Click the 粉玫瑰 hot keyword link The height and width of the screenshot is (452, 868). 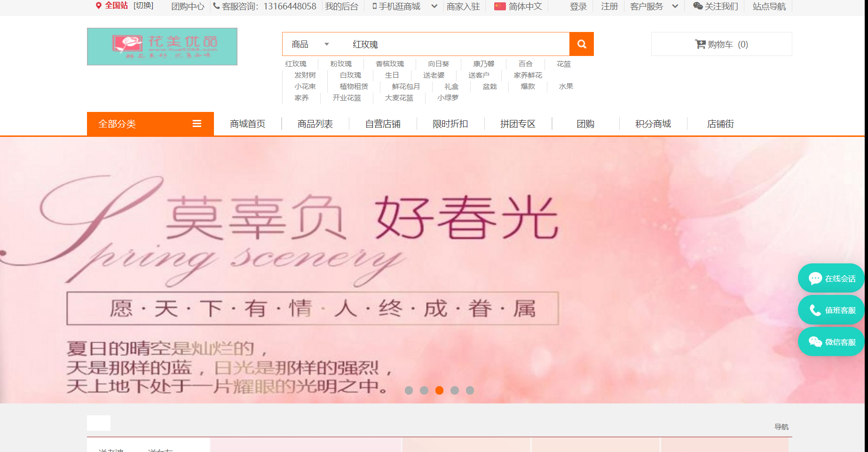click(x=341, y=64)
